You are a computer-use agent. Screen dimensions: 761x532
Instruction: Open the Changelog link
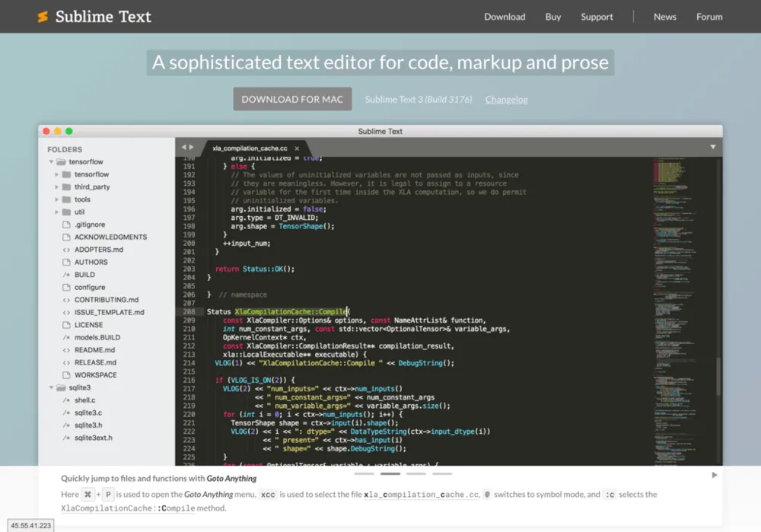pyautogui.click(x=506, y=100)
